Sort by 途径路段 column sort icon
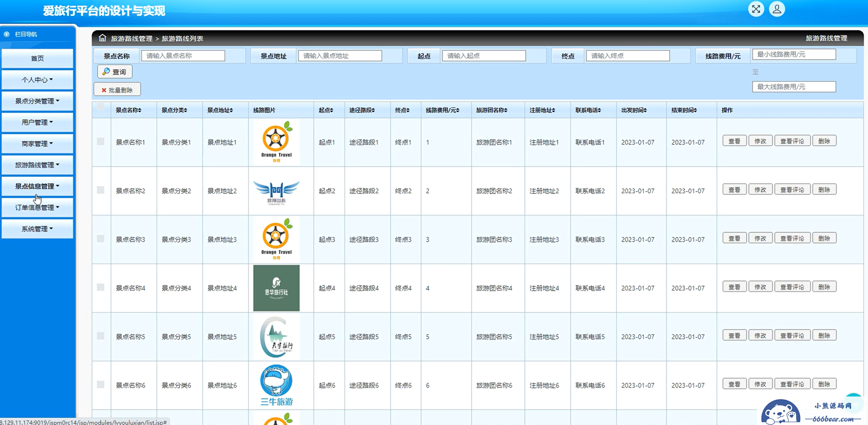868x425 pixels. [373, 110]
